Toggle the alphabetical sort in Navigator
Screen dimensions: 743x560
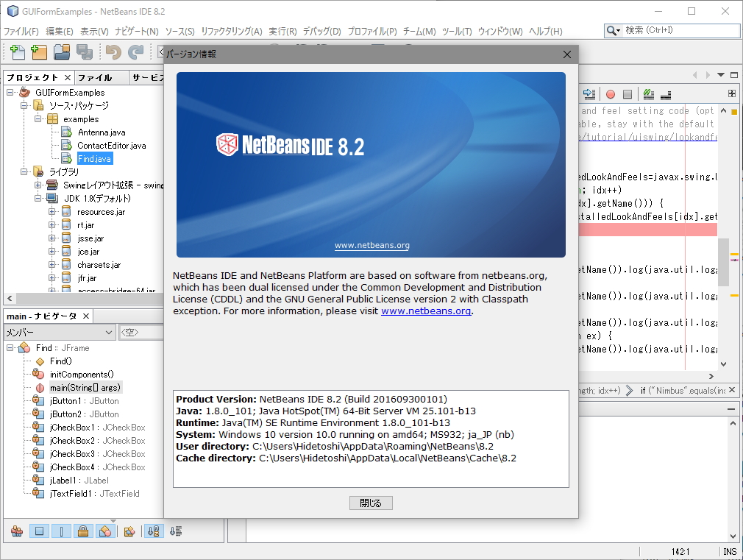(153, 531)
